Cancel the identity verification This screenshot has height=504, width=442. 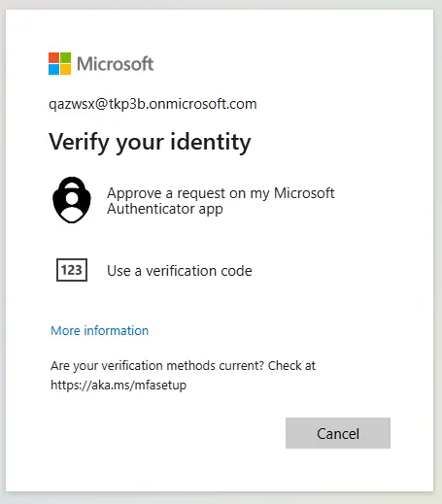tap(338, 433)
